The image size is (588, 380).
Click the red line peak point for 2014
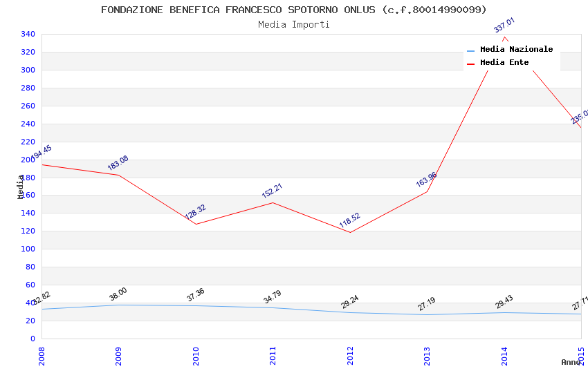[x=504, y=37]
